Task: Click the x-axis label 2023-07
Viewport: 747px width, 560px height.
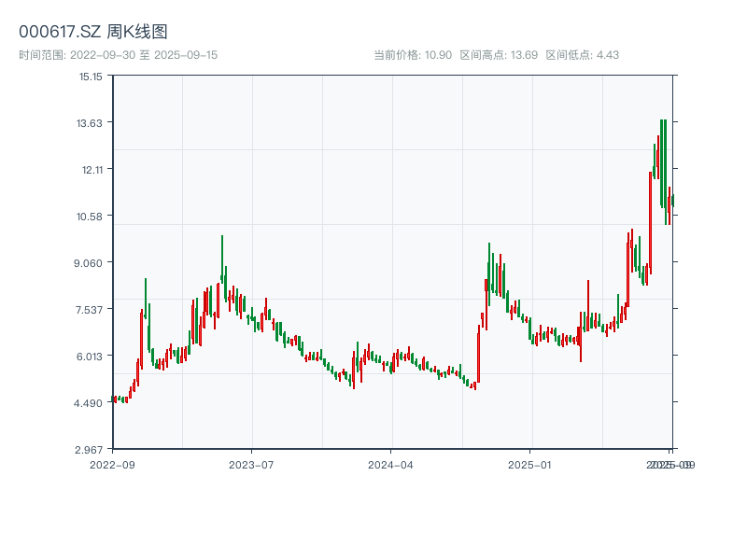Action: [x=251, y=465]
